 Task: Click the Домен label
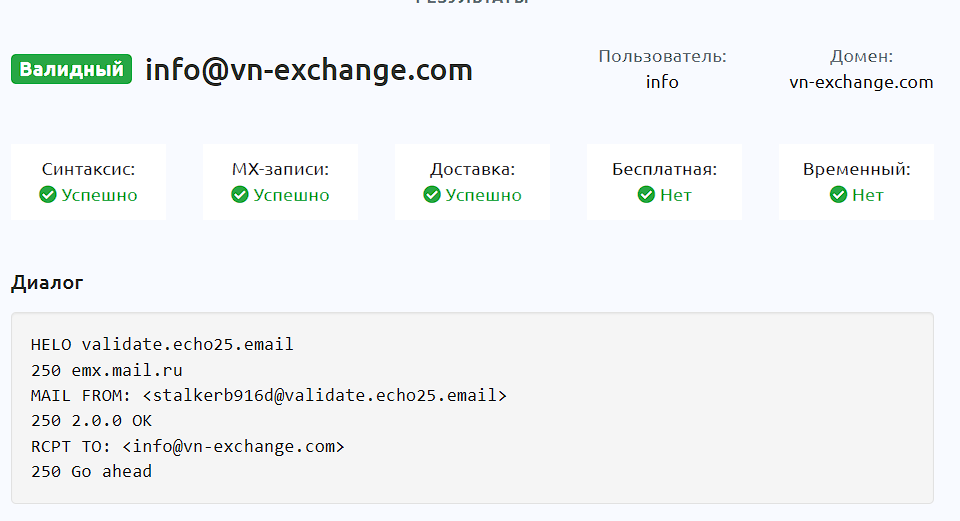pyautogui.click(x=861, y=56)
